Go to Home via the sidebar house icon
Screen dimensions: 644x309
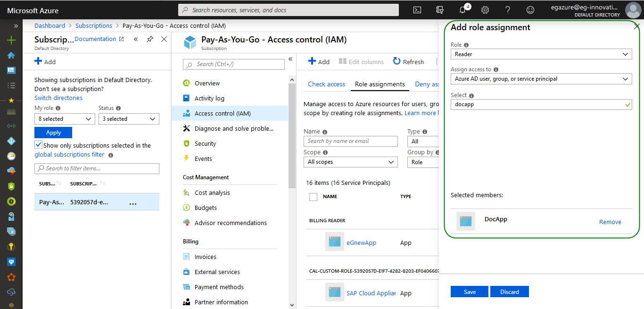point(11,55)
